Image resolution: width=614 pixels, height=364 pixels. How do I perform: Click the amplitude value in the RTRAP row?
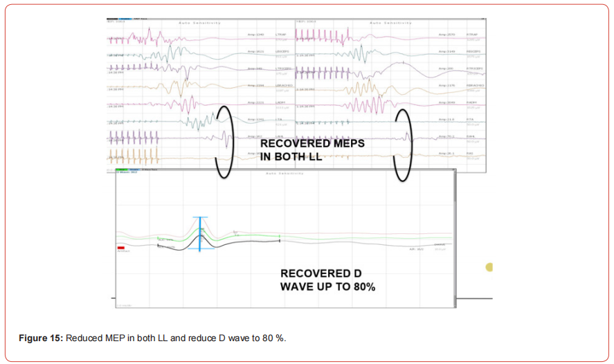[x=446, y=35]
